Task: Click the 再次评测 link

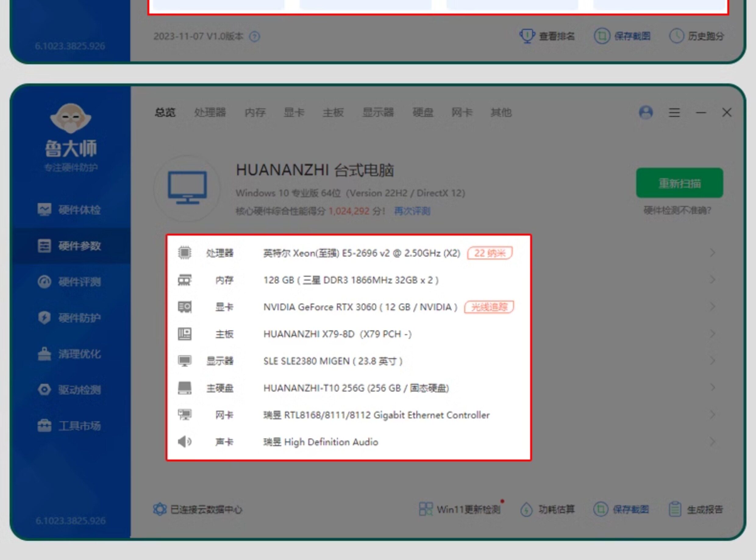Action: (x=412, y=211)
